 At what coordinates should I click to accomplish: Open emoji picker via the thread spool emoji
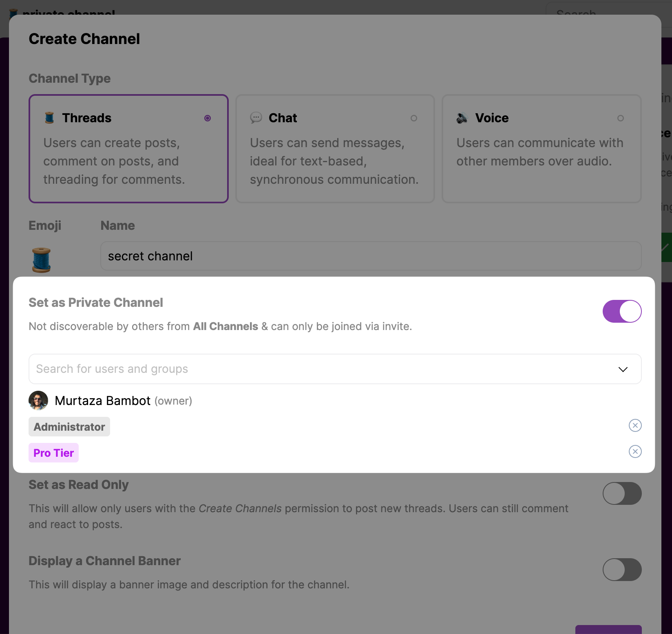tap(42, 260)
